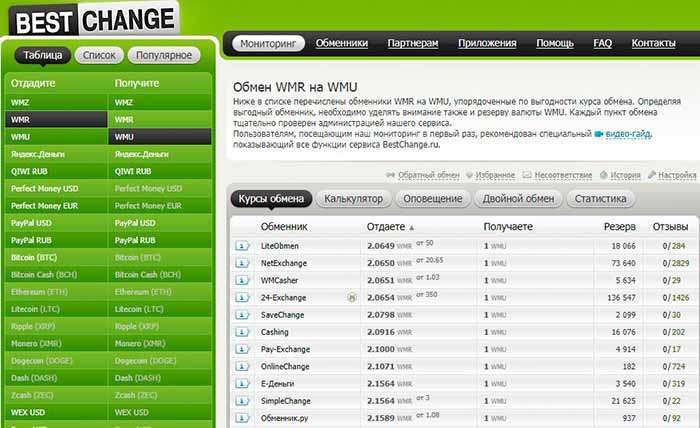The height and width of the screenshot is (428, 700).
Task: Open the Приложения menu item
Action: [x=487, y=43]
